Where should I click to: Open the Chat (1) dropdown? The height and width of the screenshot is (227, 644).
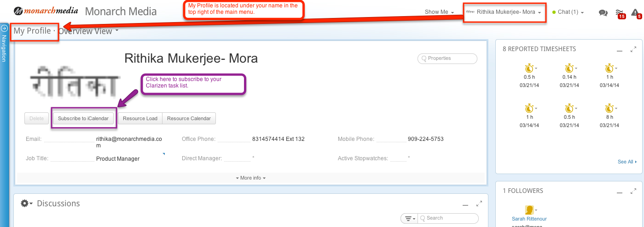[x=568, y=12]
